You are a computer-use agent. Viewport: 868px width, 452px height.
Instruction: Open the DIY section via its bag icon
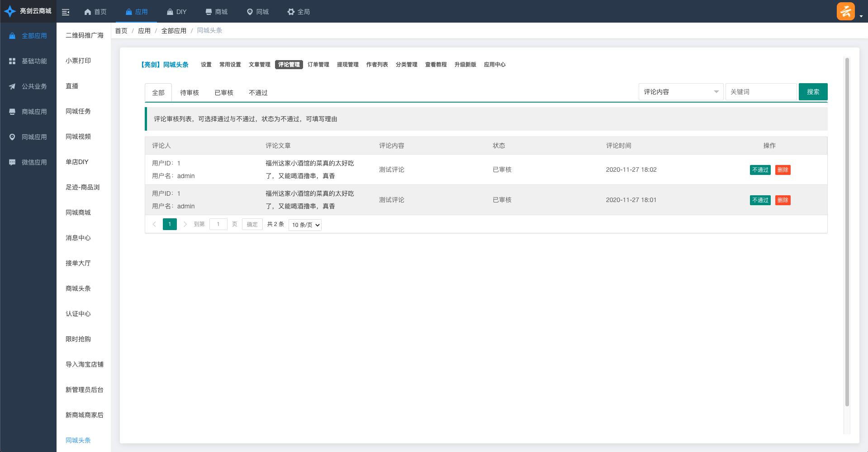[x=170, y=12]
